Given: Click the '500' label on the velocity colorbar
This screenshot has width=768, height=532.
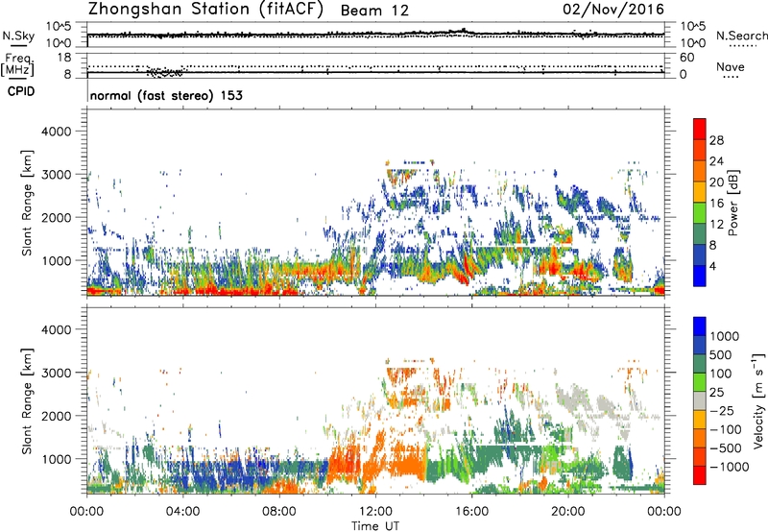Looking at the screenshot, I should (721, 355).
